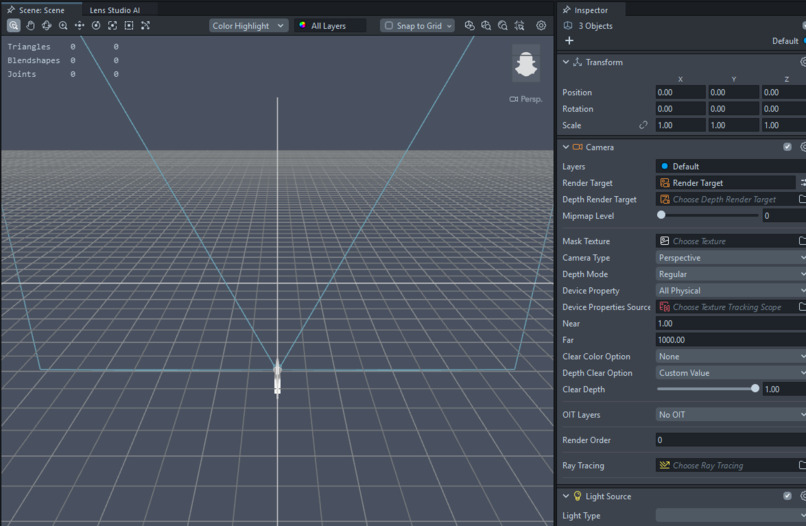Open scene view settings gear
The image size is (806, 526).
click(541, 25)
